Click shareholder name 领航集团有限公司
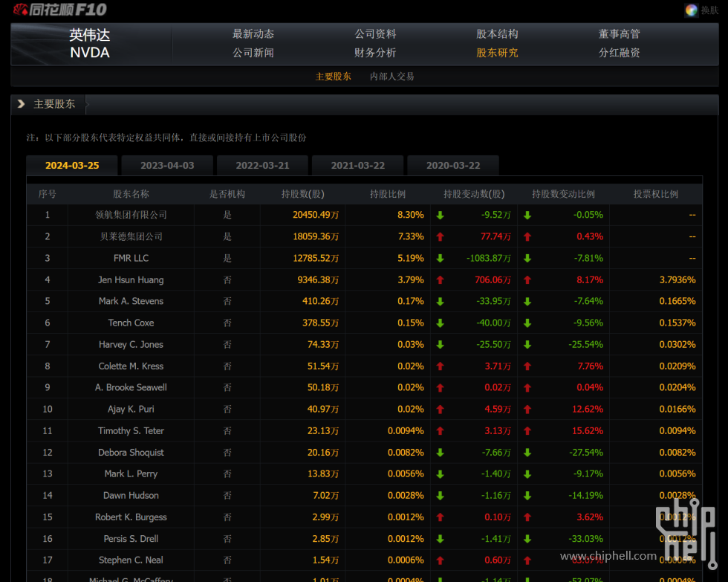The height and width of the screenshot is (582, 728). [131, 215]
